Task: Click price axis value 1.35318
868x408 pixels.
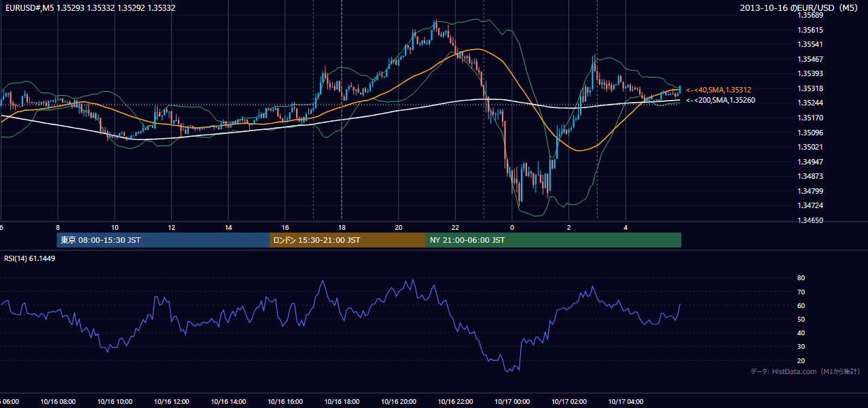Action: point(811,88)
